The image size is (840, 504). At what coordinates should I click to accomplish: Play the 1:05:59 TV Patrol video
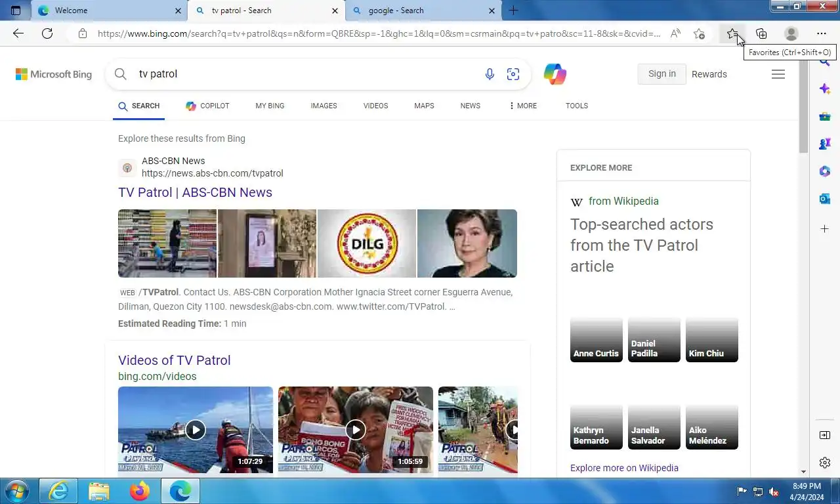coord(356,430)
